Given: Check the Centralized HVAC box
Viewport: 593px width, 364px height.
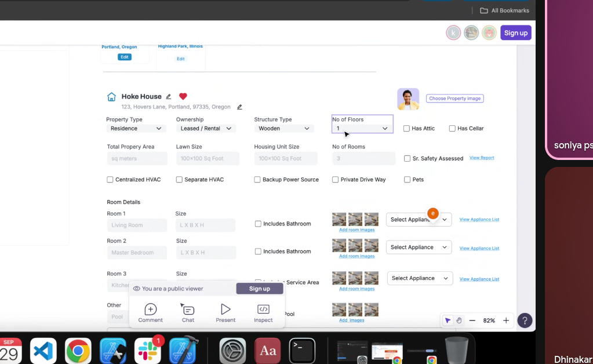Looking at the screenshot, I should coord(110,180).
